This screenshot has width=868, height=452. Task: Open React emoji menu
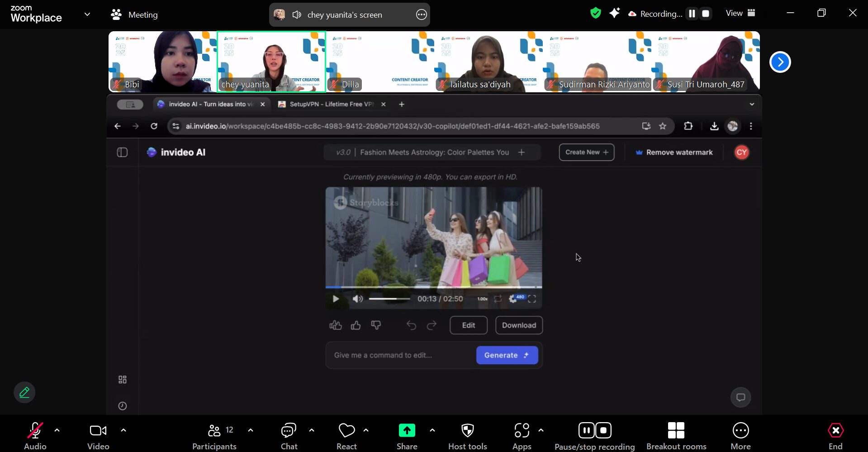point(346,436)
